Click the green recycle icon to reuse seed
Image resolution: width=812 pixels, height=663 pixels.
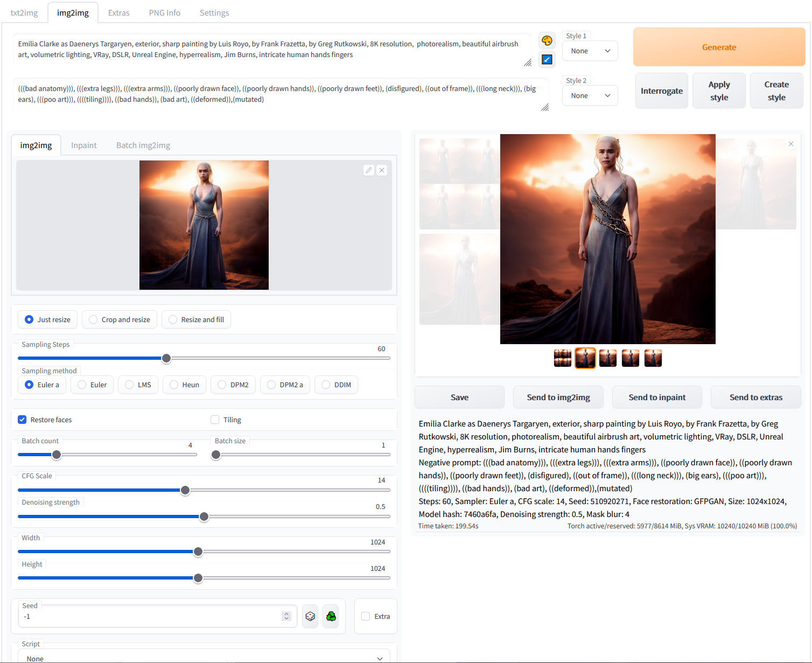coord(331,616)
